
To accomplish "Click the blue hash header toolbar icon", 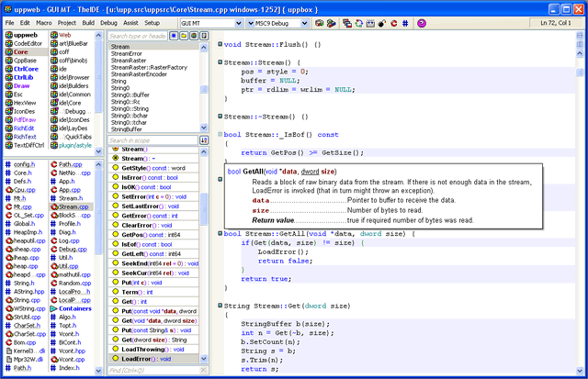I will (x=405, y=23).
